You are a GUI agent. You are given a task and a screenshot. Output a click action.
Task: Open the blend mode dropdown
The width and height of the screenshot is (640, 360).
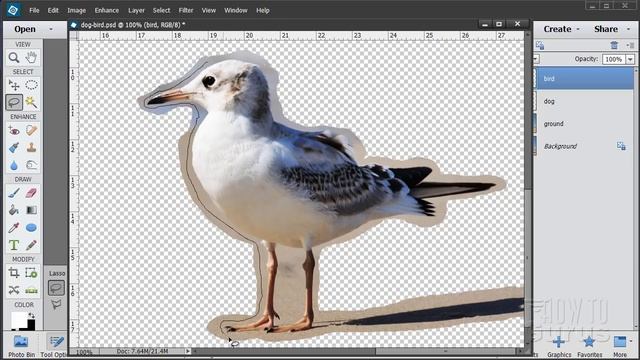[536, 60]
